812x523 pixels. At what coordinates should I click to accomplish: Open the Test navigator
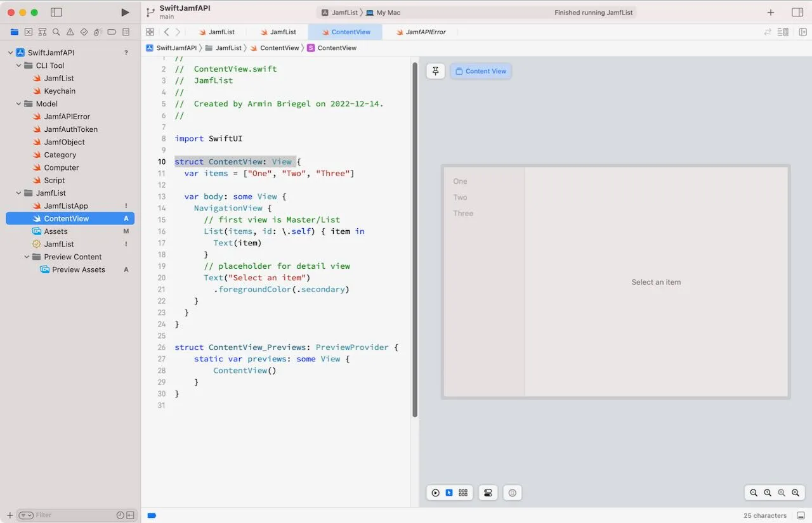pos(83,32)
